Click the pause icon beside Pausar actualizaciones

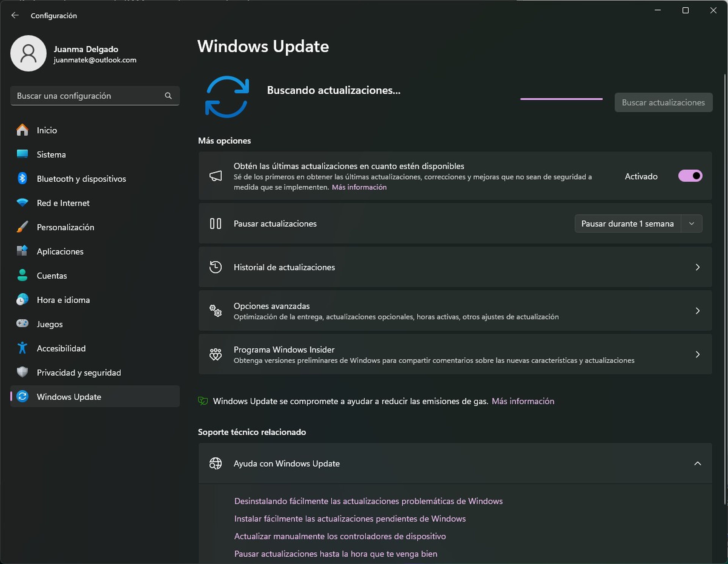click(x=216, y=223)
